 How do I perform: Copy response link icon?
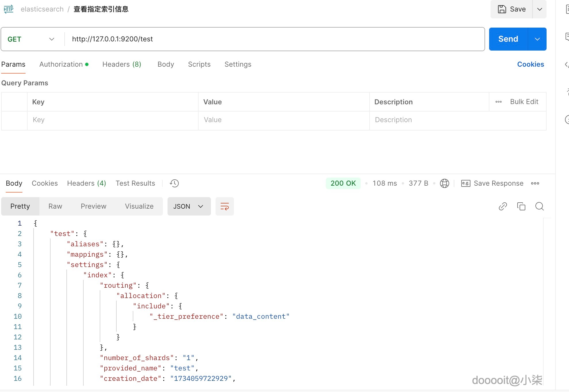pos(503,206)
